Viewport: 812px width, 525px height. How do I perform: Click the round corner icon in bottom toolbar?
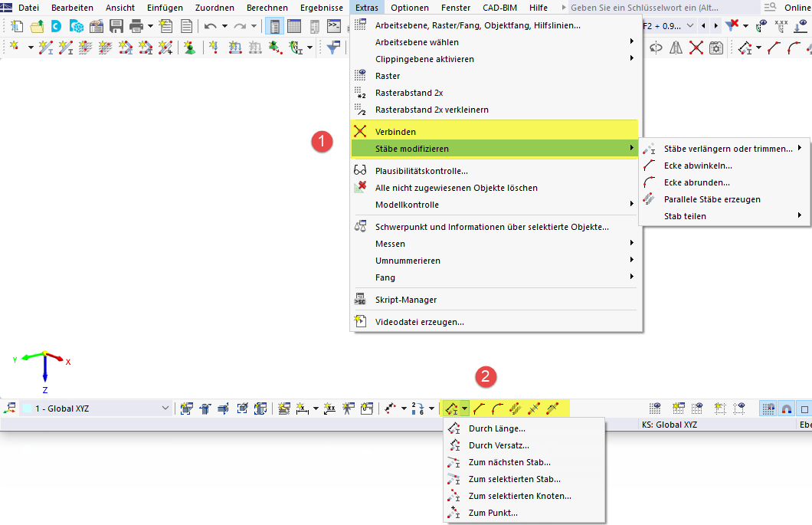(497, 409)
